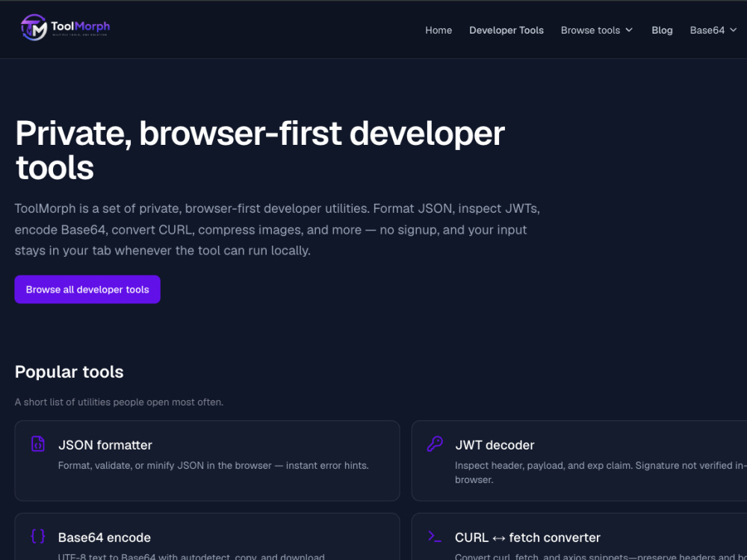Click the ToolMorph logo icon

click(34, 27)
